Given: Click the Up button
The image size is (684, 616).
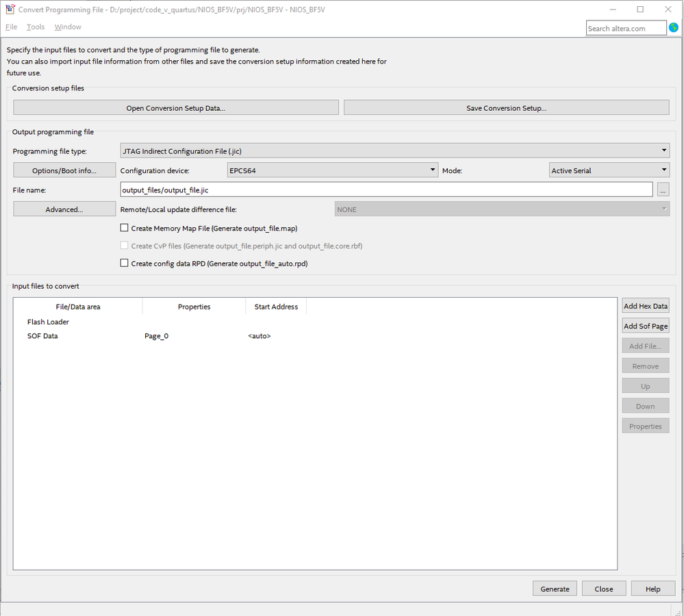Looking at the screenshot, I should [645, 386].
